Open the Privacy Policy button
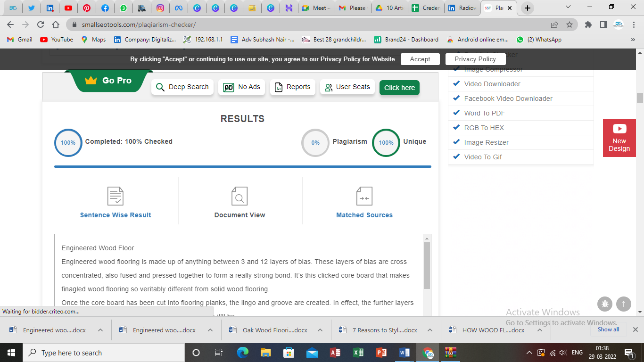Screen dimensions: 644x362 pyautogui.click(x=475, y=59)
